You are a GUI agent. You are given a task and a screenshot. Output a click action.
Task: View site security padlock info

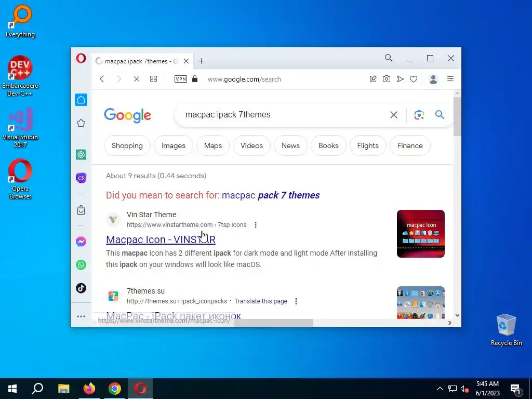[195, 79]
